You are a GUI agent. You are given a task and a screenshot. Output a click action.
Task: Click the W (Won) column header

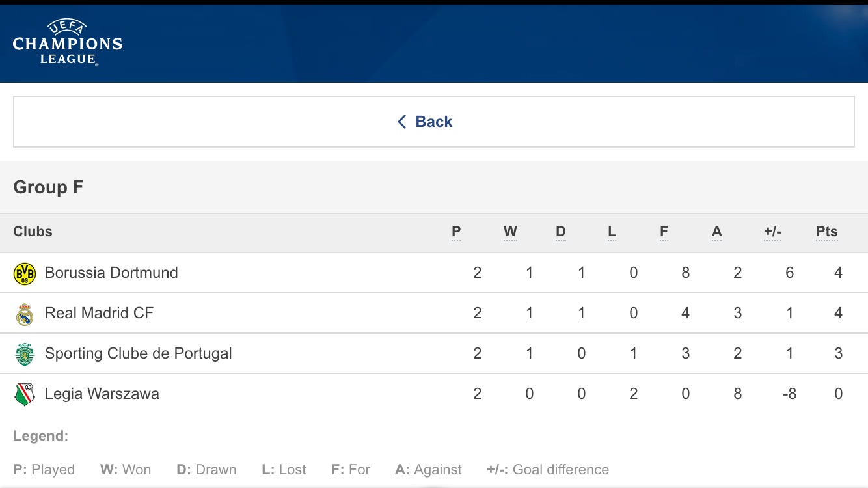tap(510, 232)
